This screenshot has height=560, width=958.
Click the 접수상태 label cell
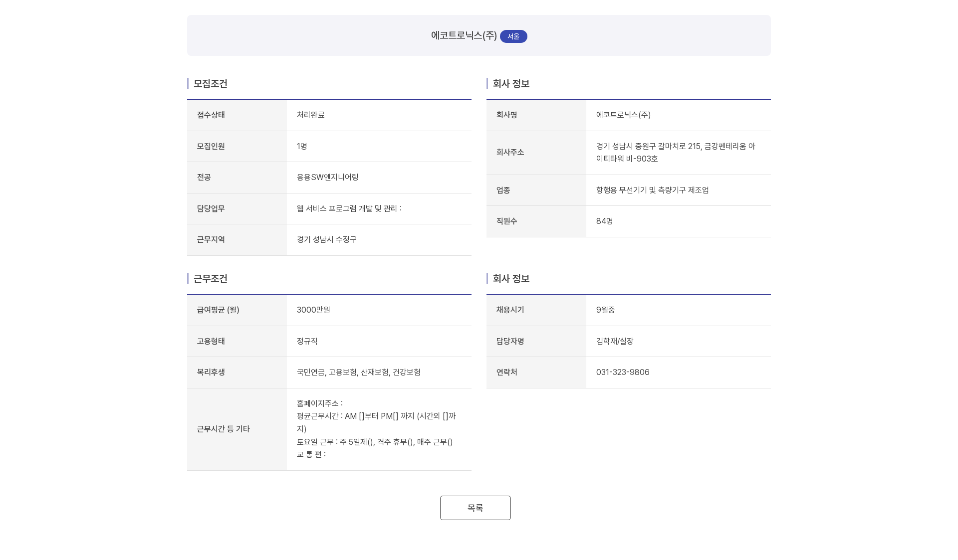pos(237,115)
